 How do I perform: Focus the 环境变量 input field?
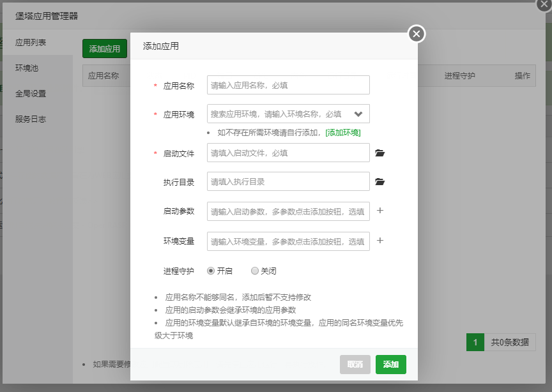tap(288, 241)
